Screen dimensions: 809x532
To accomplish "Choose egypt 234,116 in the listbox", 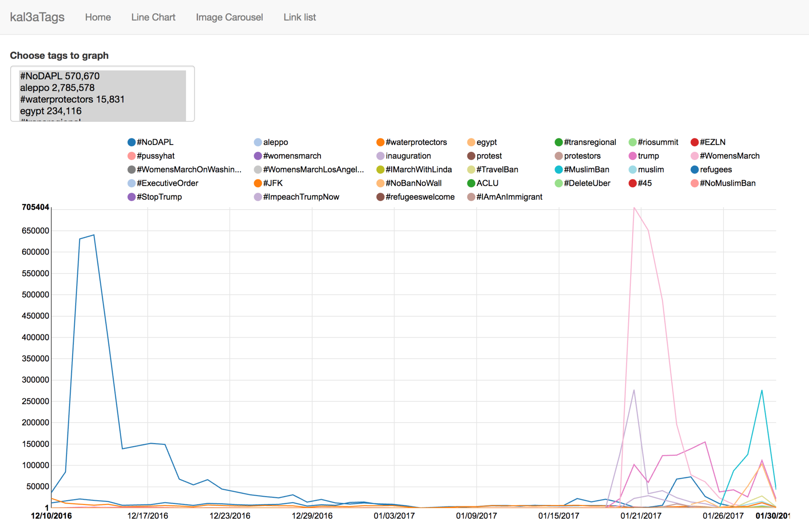I will click(x=51, y=111).
